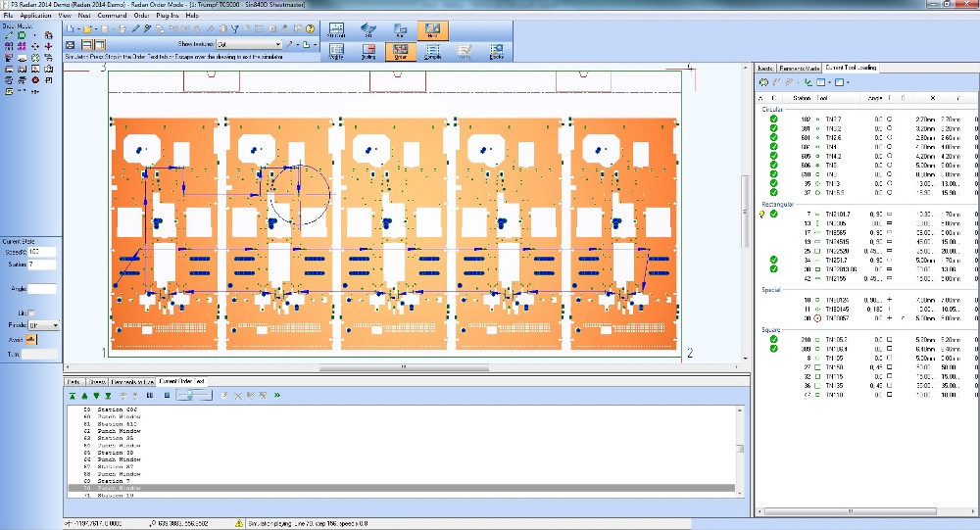980x530 pixels.
Task: Click the Nest mode button
Action: (431, 29)
